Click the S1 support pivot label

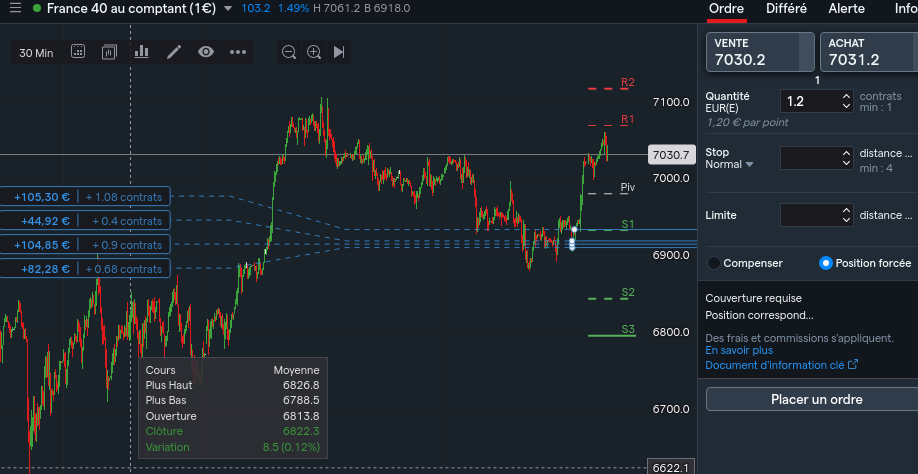(x=628, y=224)
